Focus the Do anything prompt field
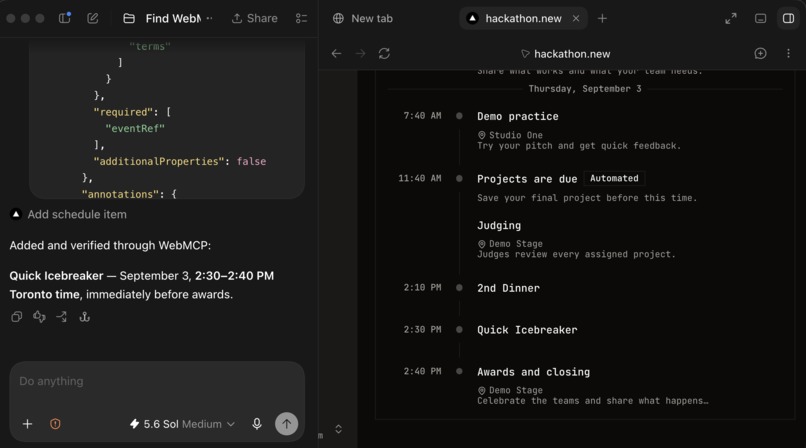806x448 pixels. point(157,381)
